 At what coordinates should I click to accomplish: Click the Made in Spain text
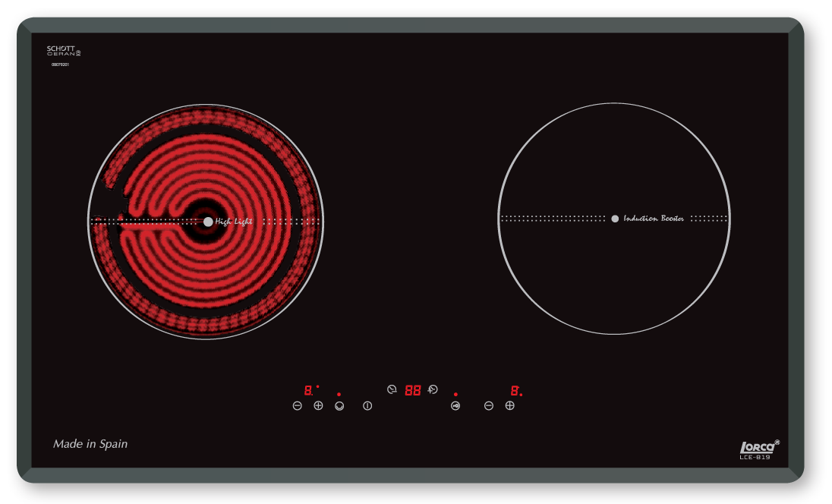pyautogui.click(x=90, y=444)
